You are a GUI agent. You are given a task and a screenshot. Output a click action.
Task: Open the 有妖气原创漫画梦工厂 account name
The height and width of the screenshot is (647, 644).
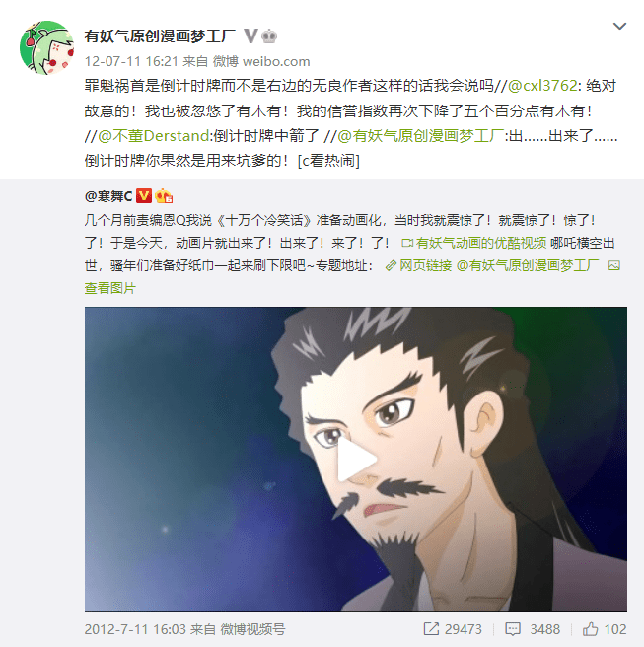pos(160,36)
